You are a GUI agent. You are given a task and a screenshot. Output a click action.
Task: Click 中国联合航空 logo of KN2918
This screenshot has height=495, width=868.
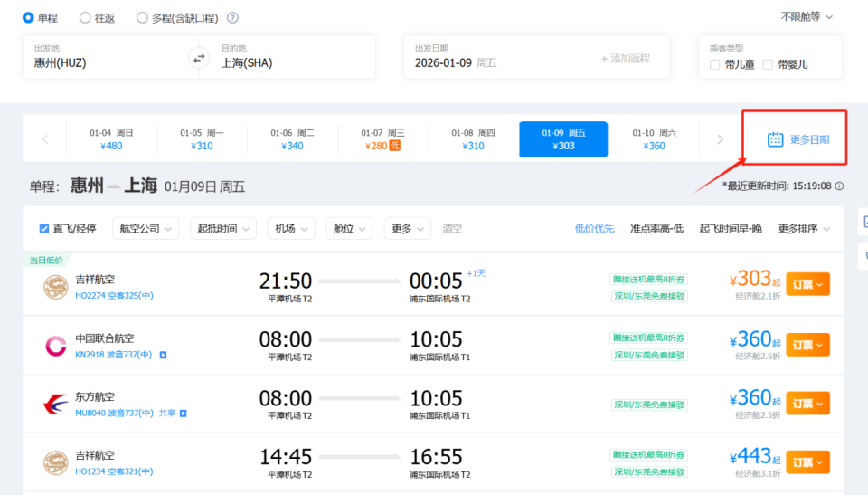pos(55,346)
